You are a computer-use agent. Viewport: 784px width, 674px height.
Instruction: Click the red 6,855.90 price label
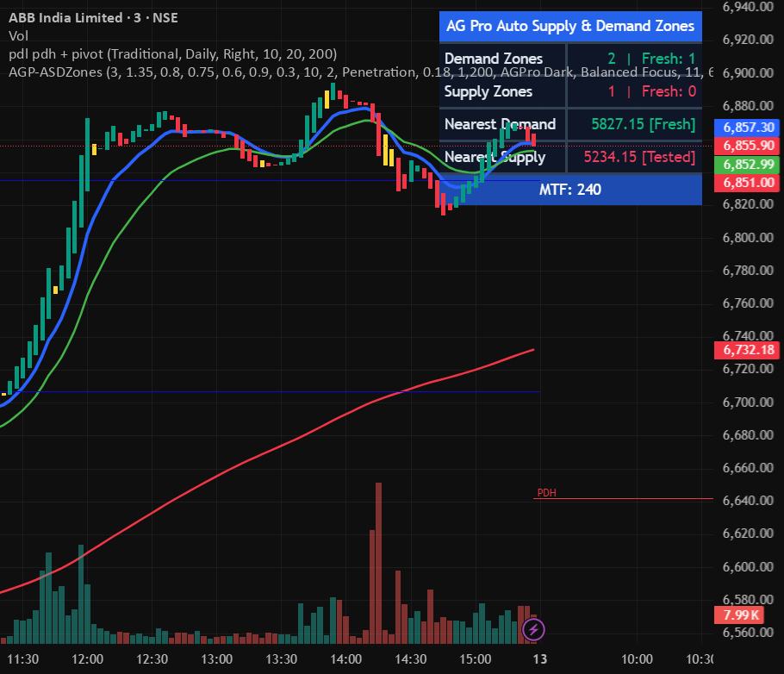coord(747,146)
